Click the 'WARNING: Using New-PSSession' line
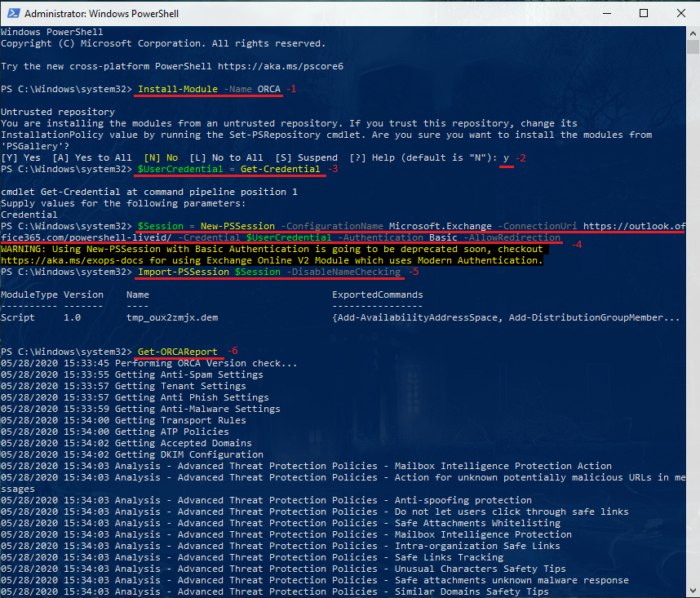Viewport: 700px width, 598px height. click(272, 249)
